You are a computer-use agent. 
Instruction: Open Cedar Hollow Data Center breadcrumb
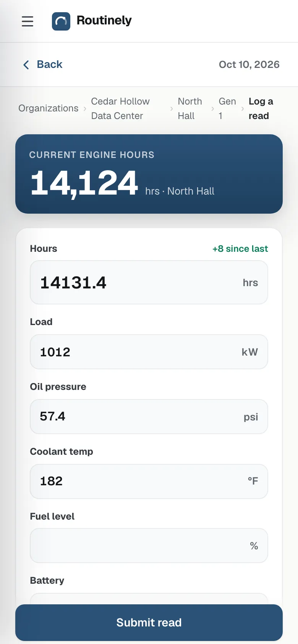point(120,109)
